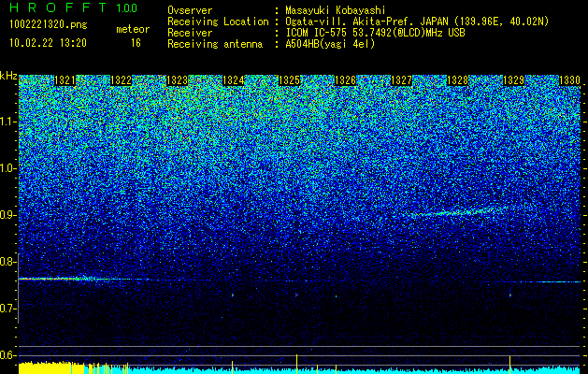Click the 1329 time marker

pos(514,80)
